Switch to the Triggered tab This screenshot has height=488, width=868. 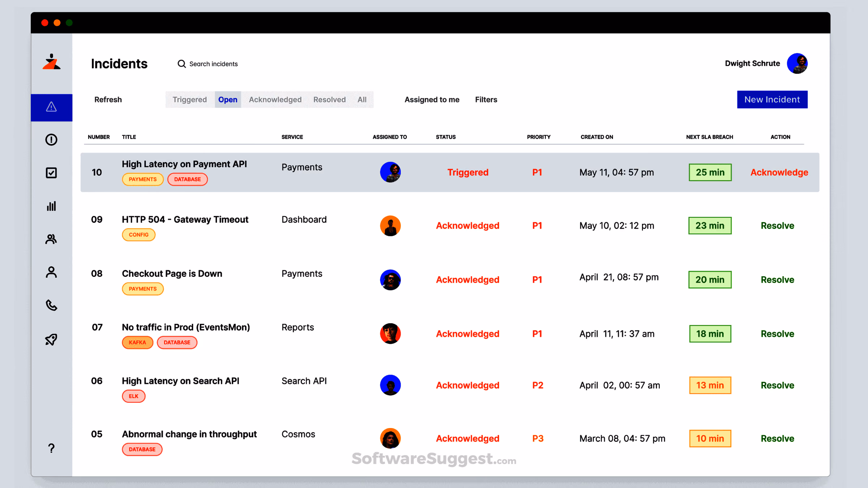(x=190, y=100)
